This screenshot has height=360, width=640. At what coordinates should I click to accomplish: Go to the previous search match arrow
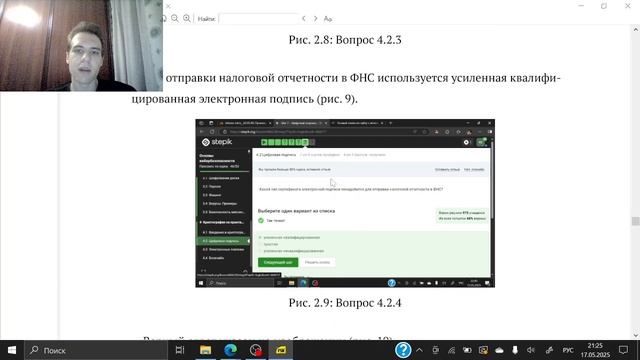[x=304, y=19]
